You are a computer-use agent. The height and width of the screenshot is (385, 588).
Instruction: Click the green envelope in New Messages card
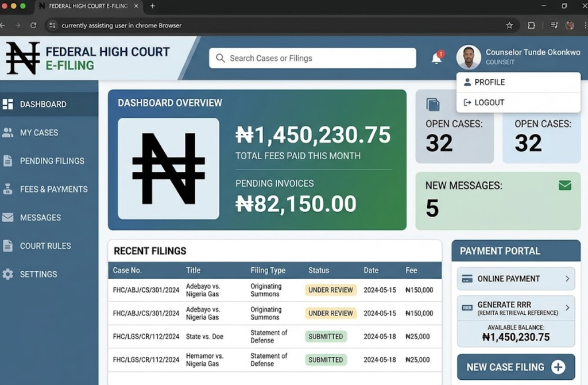[x=565, y=186]
